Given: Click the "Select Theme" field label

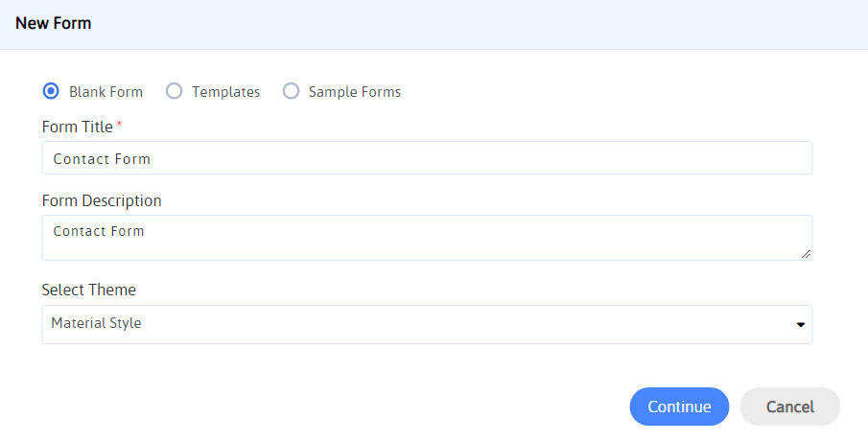Looking at the screenshot, I should (89, 290).
